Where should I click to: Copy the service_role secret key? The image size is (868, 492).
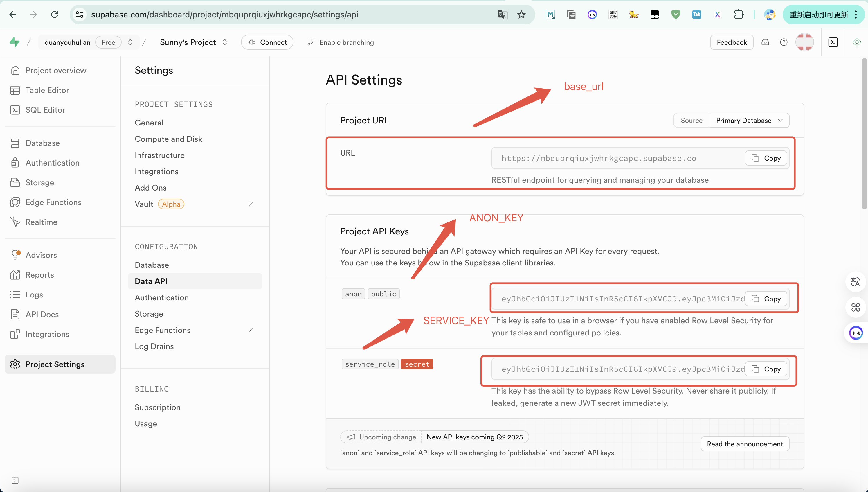point(766,369)
